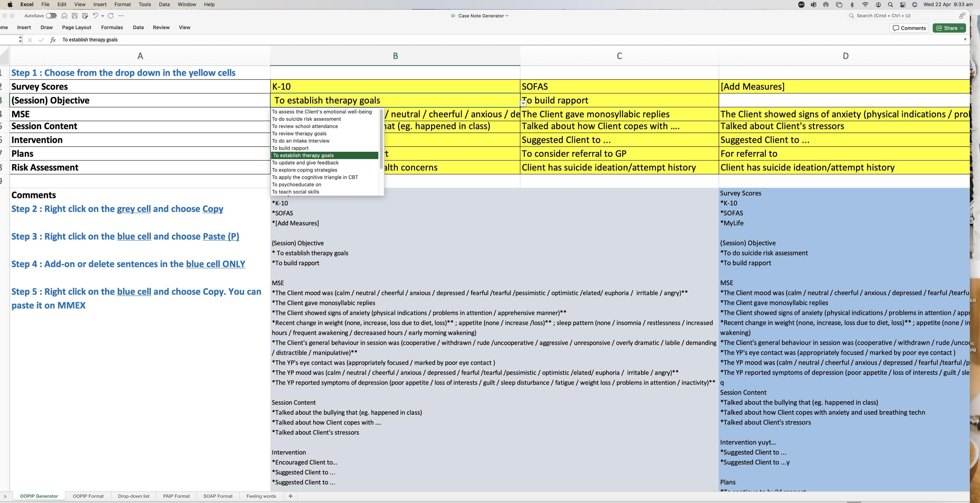Image resolution: width=980 pixels, height=503 pixels.
Task: Click the Search (Cmd + Ctrl + U) field
Action: click(901, 16)
